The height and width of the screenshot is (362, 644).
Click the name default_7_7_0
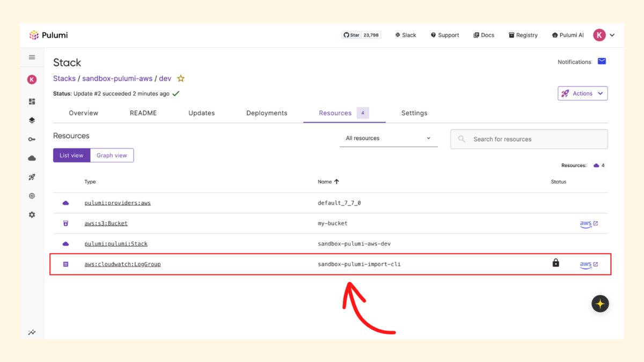[x=339, y=203]
